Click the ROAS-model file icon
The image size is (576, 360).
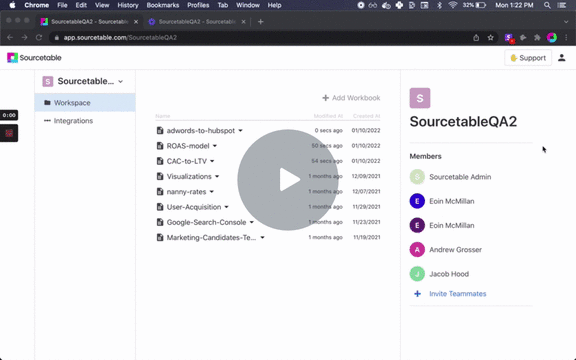point(160,146)
